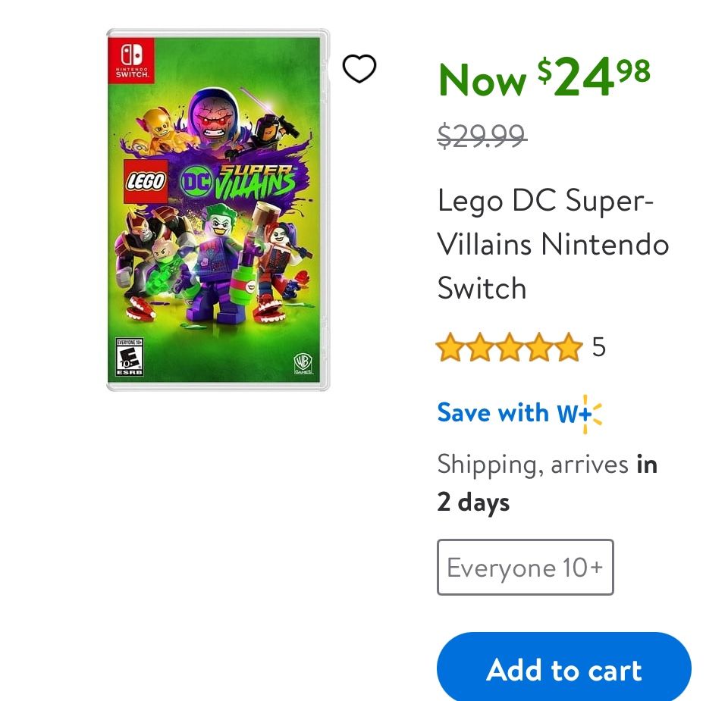Click the WB Games shield logo
Image resolution: width=728 pixels, height=701 pixels.
(303, 363)
